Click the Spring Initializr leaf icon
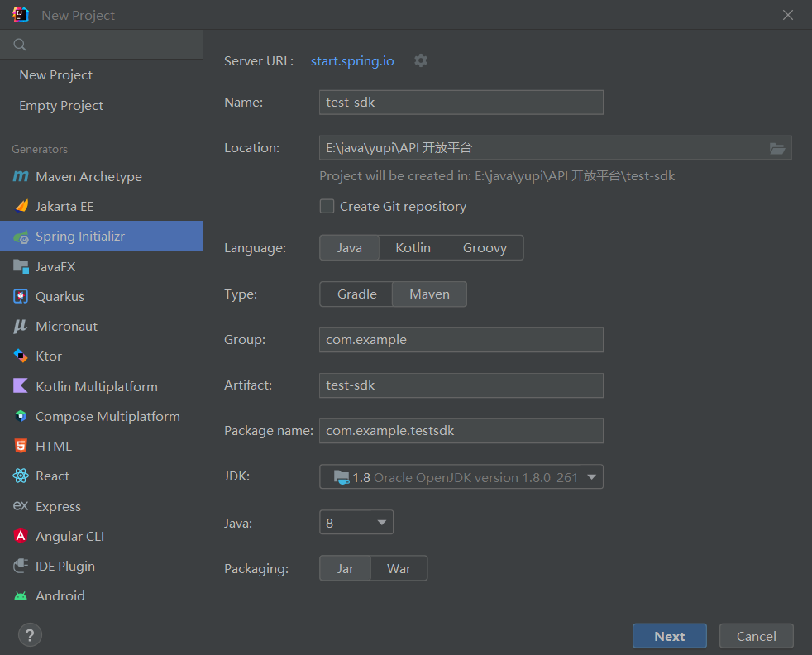Screen dimensions: 812x655 coord(21,237)
